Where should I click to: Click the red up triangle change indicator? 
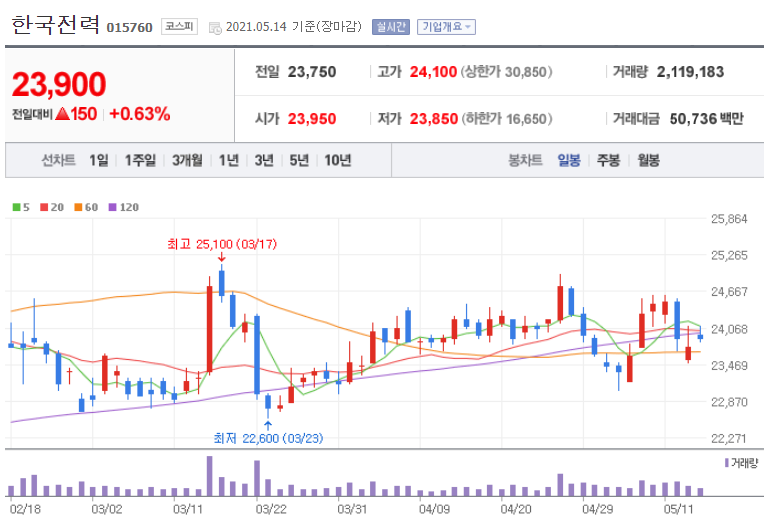pos(62,114)
